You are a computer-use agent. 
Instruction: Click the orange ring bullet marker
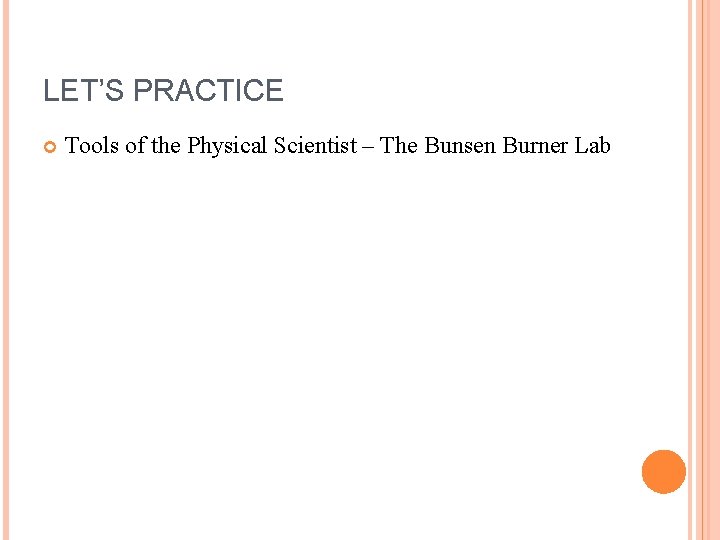point(50,147)
